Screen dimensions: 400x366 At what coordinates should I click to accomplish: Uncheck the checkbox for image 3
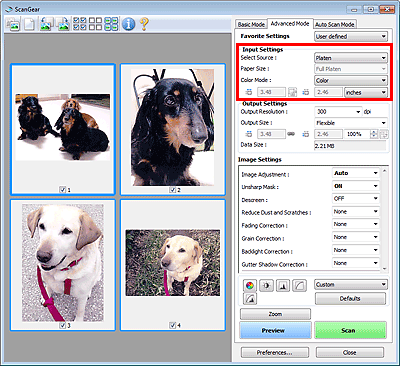coord(63,325)
